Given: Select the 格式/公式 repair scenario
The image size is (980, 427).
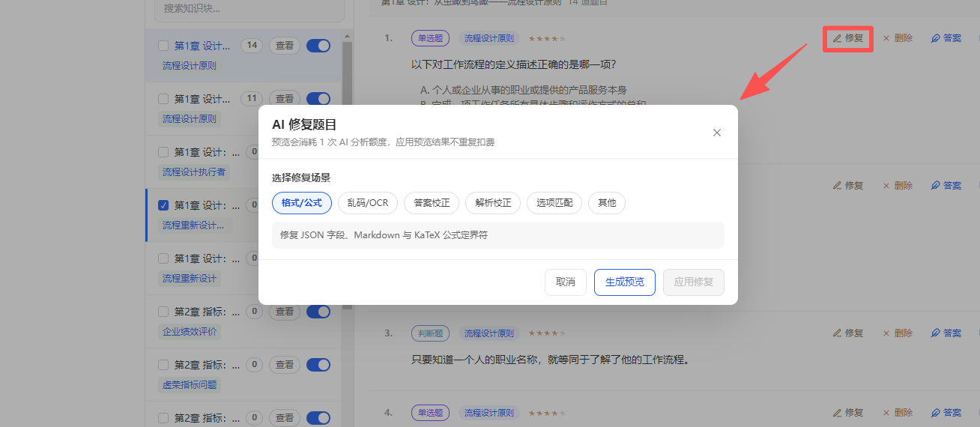Looking at the screenshot, I should tap(302, 203).
